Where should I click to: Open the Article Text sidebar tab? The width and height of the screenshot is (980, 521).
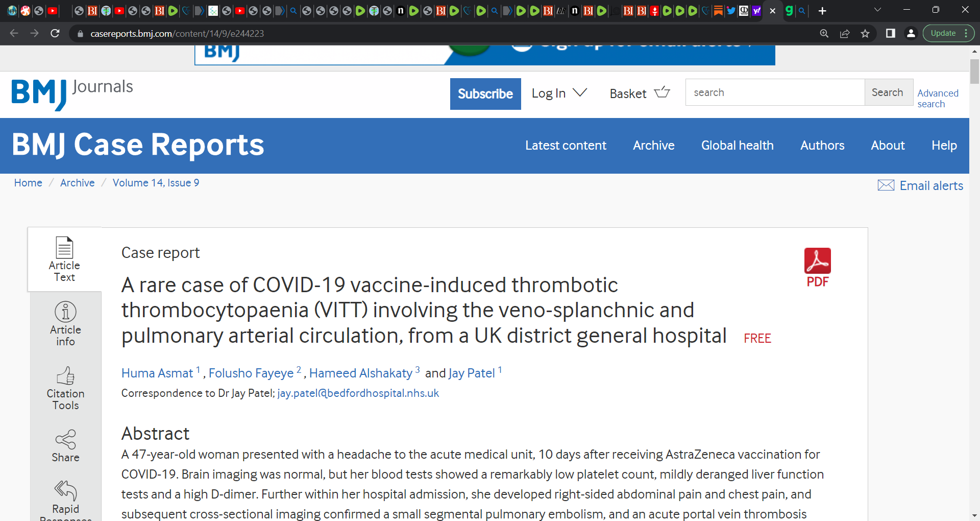(x=65, y=259)
